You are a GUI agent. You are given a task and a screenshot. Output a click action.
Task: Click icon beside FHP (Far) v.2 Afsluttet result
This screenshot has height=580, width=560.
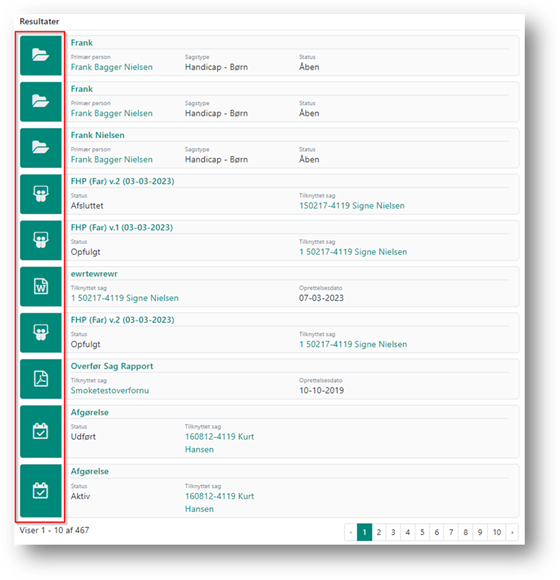tap(41, 194)
